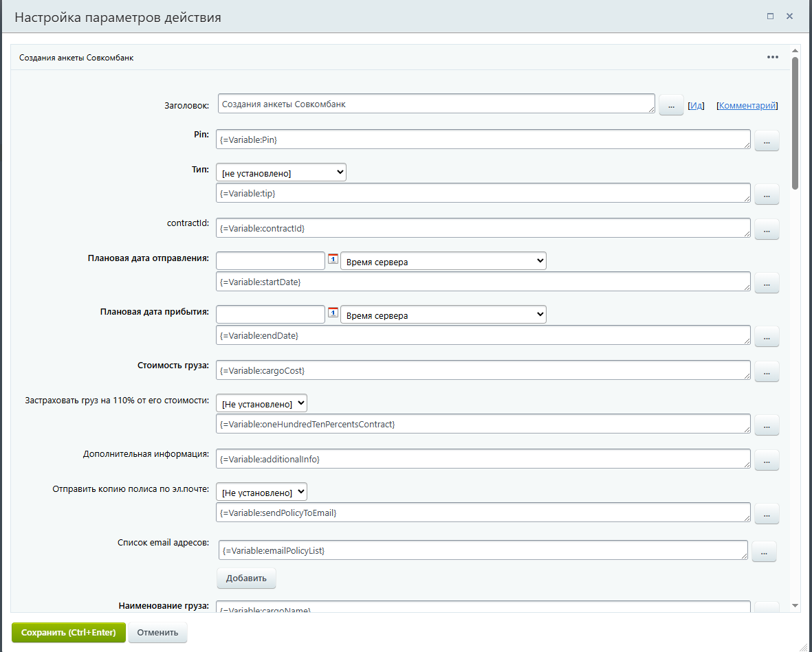Open the Тип dropdown list
Viewport: 812px width, 652px height.
point(281,173)
